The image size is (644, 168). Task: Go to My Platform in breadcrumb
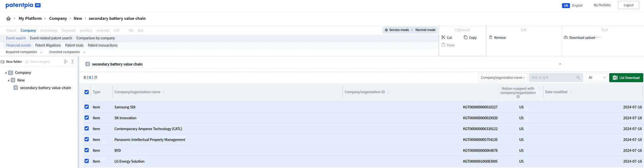[x=30, y=19]
